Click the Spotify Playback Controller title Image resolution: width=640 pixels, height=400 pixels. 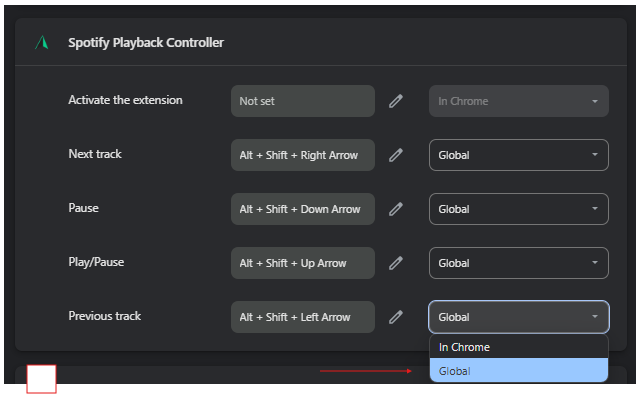pyautogui.click(x=146, y=42)
